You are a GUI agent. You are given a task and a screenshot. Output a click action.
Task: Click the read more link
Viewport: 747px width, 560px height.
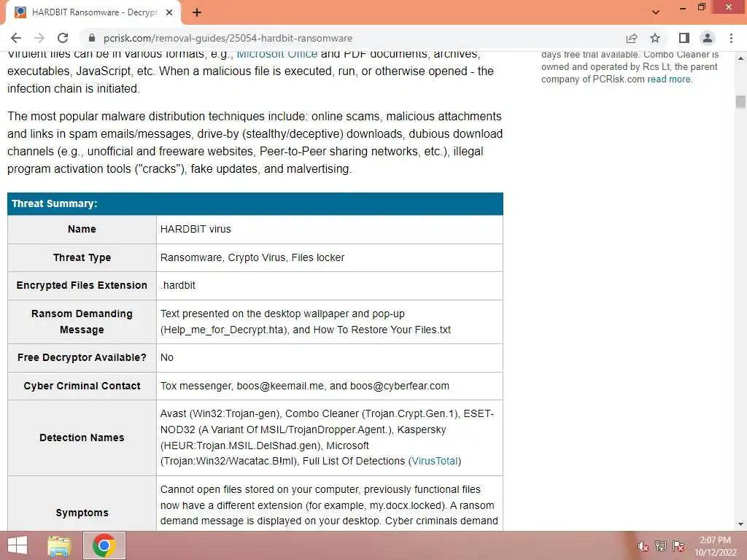pos(668,79)
